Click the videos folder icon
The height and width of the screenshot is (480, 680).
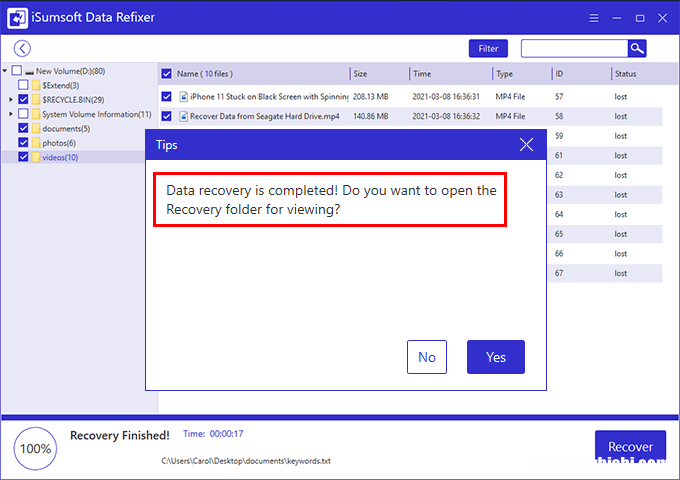36,157
